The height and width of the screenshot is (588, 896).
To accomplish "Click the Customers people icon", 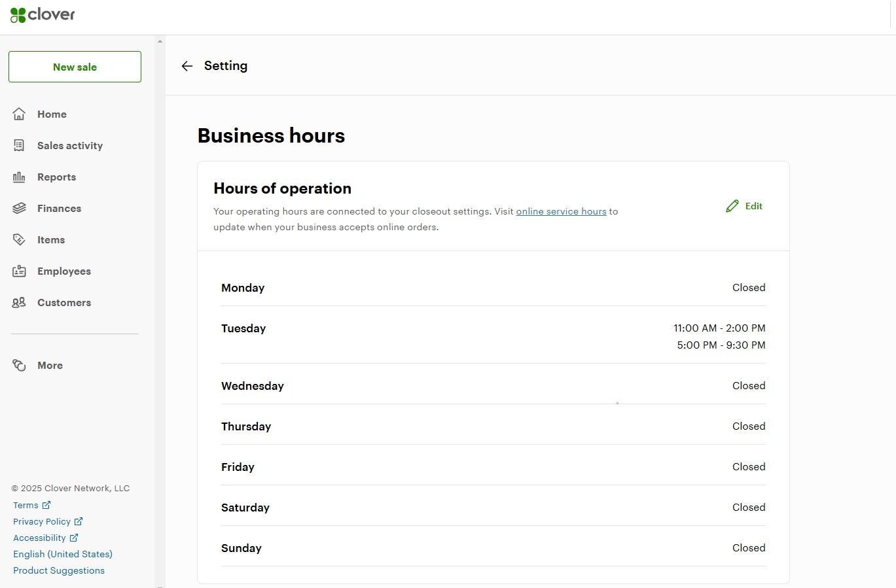I will tap(19, 303).
